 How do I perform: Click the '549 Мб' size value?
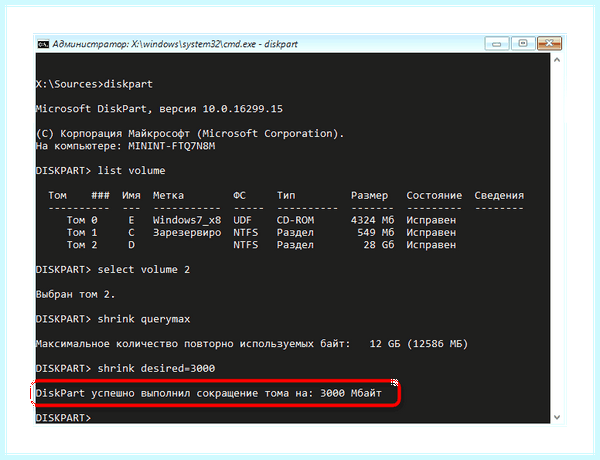[x=375, y=233]
